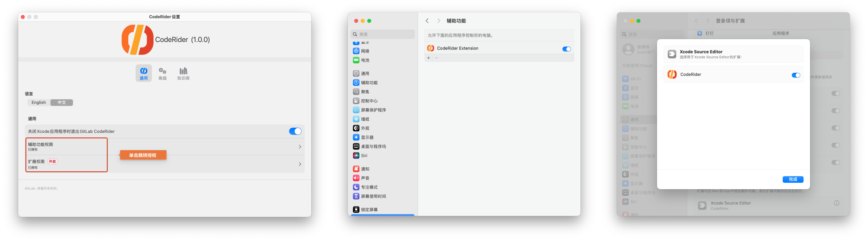
Task: Toggle quit CodeRider when Xcode closes
Action: point(295,131)
